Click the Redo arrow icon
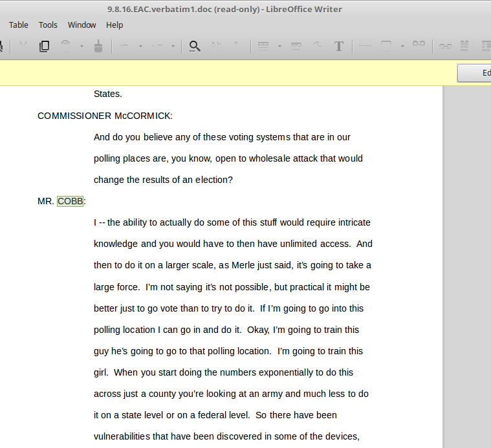The width and height of the screenshot is (491, 448). (x=157, y=47)
